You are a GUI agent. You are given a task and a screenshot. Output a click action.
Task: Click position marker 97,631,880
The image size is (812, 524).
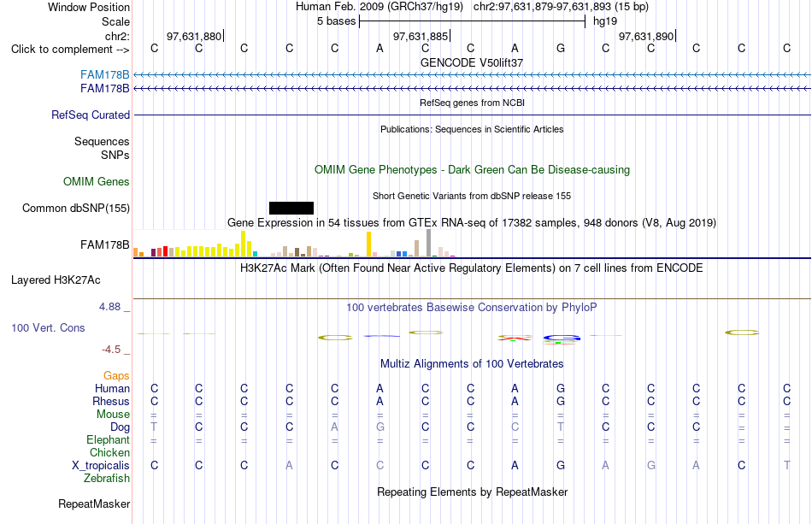(x=194, y=36)
